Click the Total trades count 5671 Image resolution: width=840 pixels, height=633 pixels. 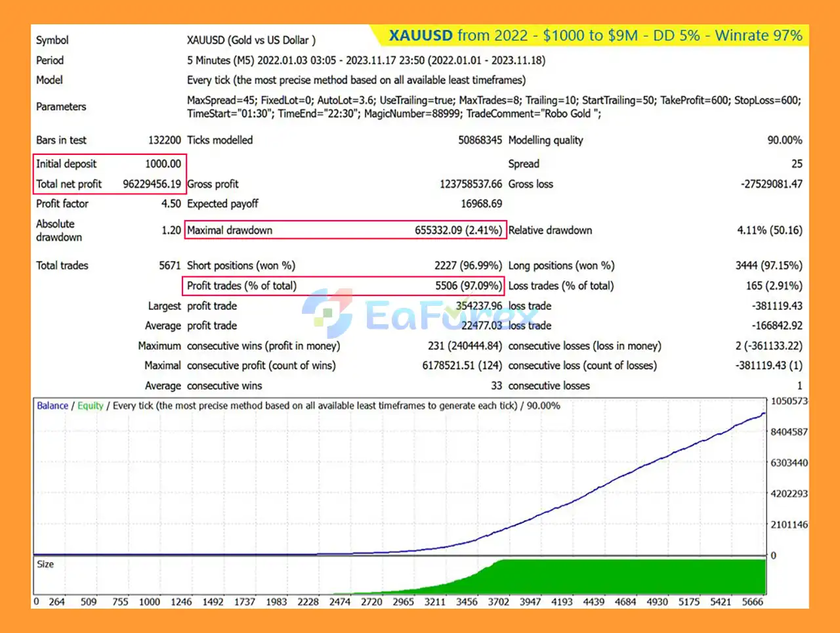pyautogui.click(x=169, y=266)
